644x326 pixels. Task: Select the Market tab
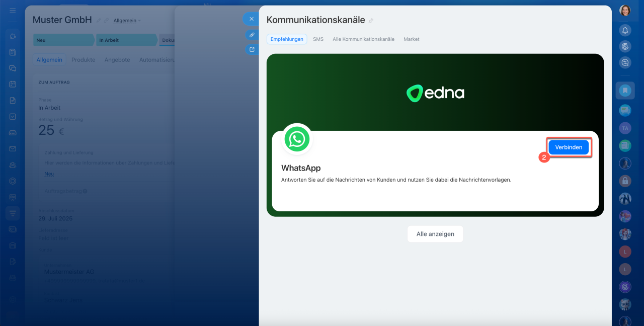pyautogui.click(x=411, y=39)
